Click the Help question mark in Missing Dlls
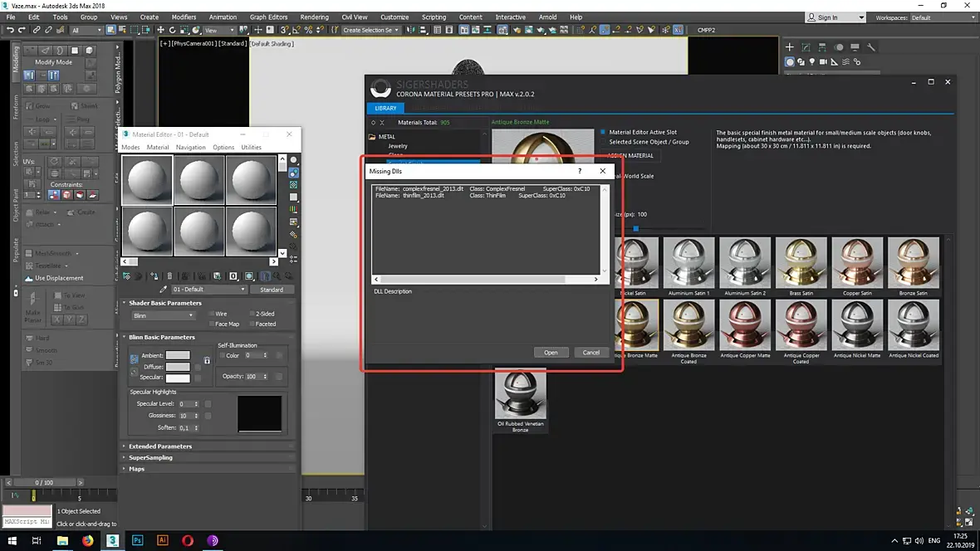Viewport: 980px width, 551px height. (580, 171)
